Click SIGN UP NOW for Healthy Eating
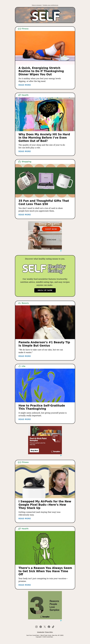 pyautogui.click(x=45, y=290)
